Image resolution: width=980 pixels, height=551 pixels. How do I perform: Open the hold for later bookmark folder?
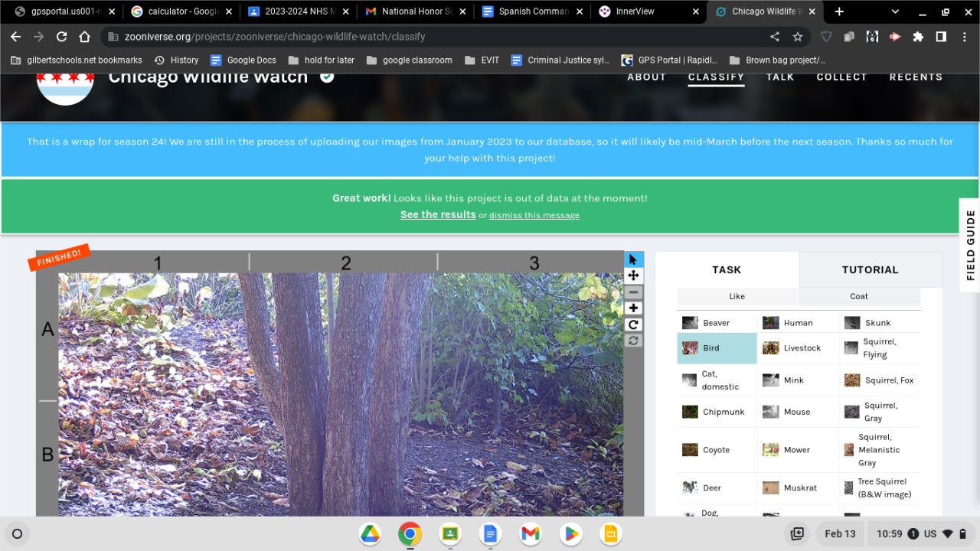click(322, 60)
